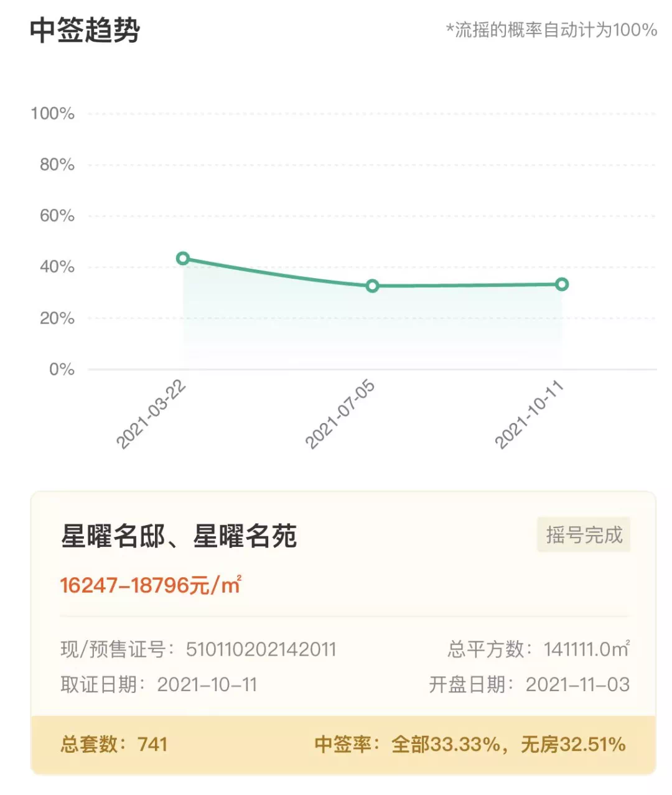Image resolution: width=672 pixels, height=795 pixels.
Task: Click the price 16247-18796元/m² text
Action: (x=151, y=585)
